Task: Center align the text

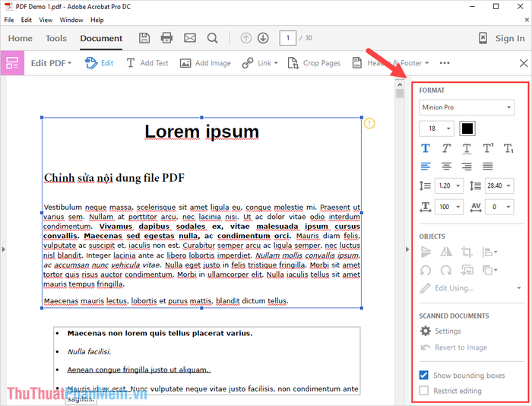Action: 446,166
